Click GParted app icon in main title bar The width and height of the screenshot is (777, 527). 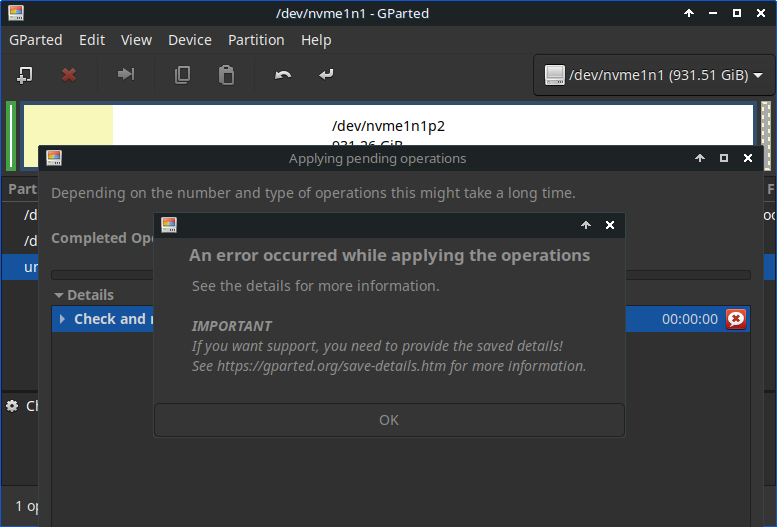click(x=16, y=13)
